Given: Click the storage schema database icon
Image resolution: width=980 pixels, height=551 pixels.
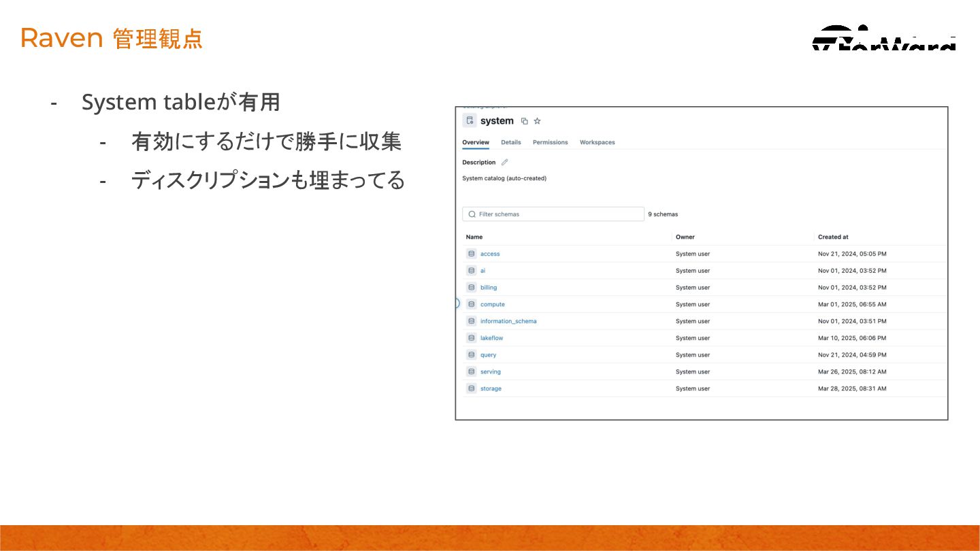Looking at the screenshot, I should tap(471, 388).
